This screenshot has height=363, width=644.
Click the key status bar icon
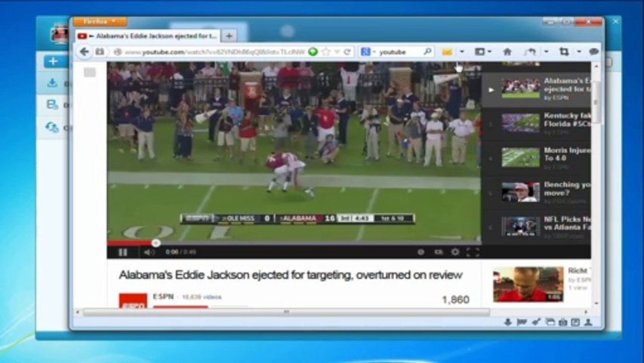536,322
